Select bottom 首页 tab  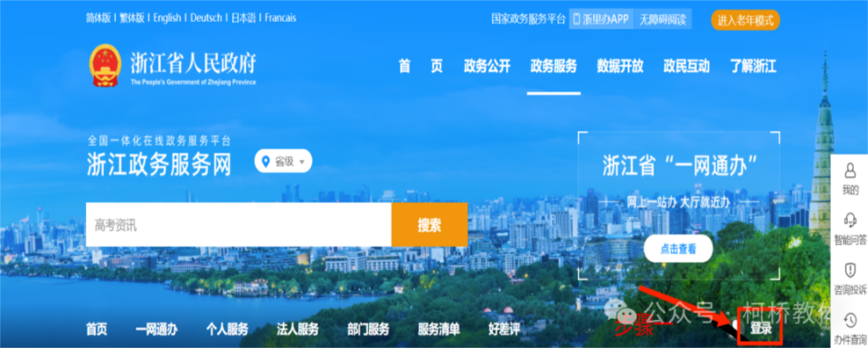click(x=97, y=330)
